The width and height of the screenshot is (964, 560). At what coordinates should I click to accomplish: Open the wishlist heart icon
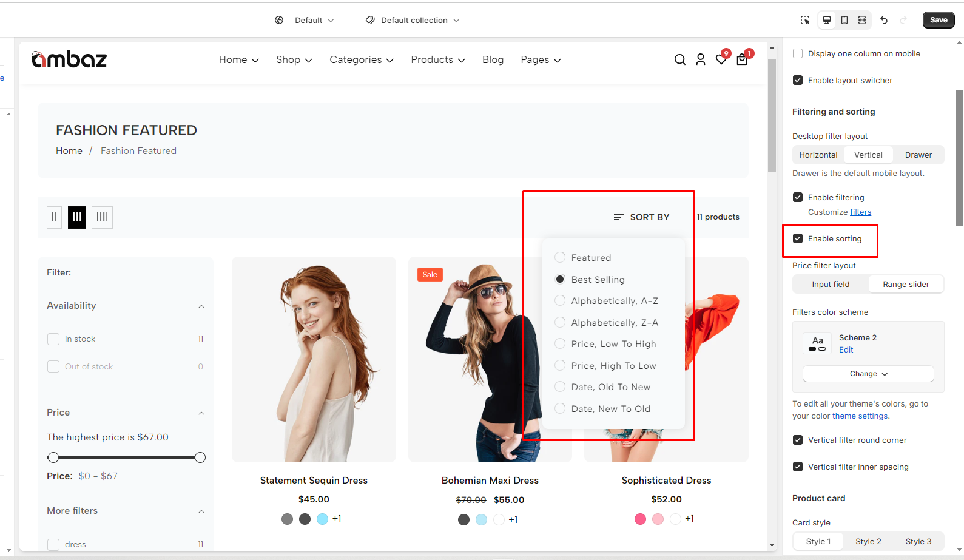(x=721, y=59)
